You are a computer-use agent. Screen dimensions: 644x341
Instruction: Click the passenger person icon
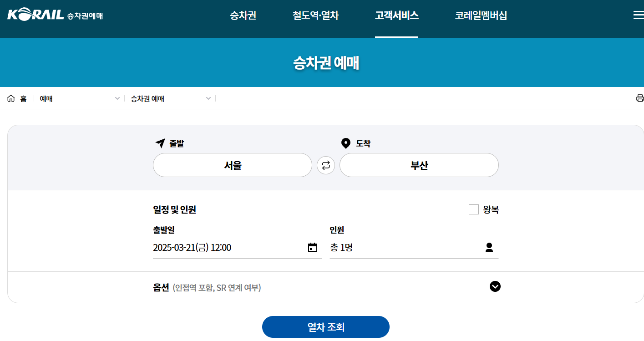(489, 248)
